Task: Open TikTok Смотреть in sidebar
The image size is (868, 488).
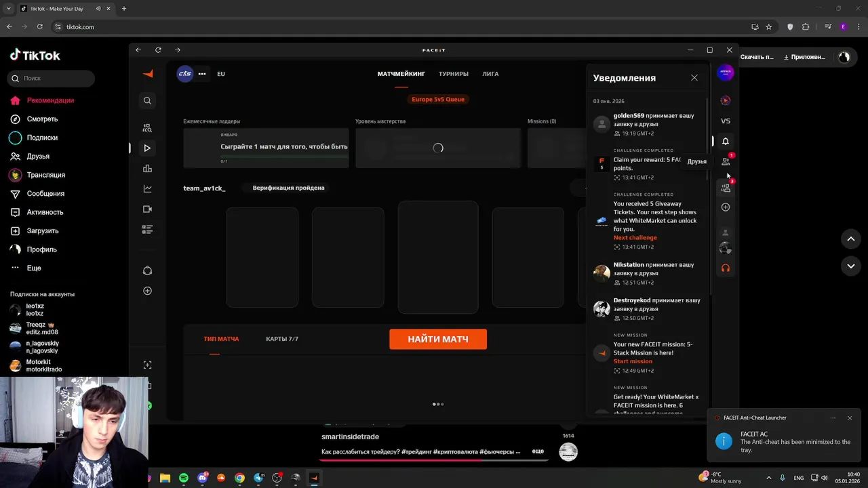Action: click(x=43, y=119)
